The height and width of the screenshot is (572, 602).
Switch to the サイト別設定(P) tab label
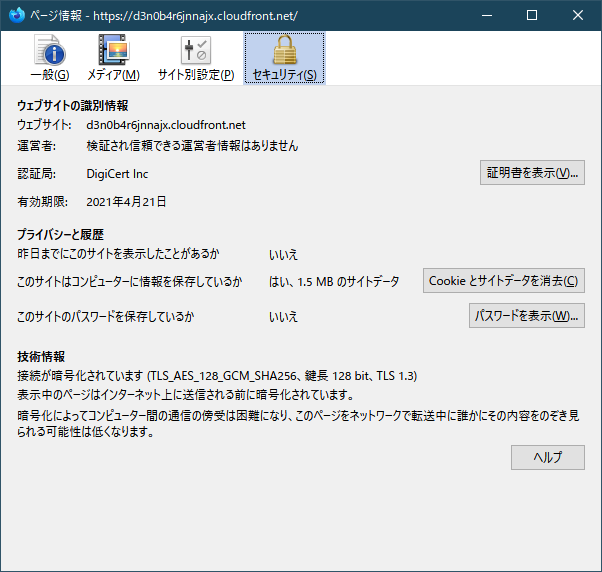(x=195, y=75)
